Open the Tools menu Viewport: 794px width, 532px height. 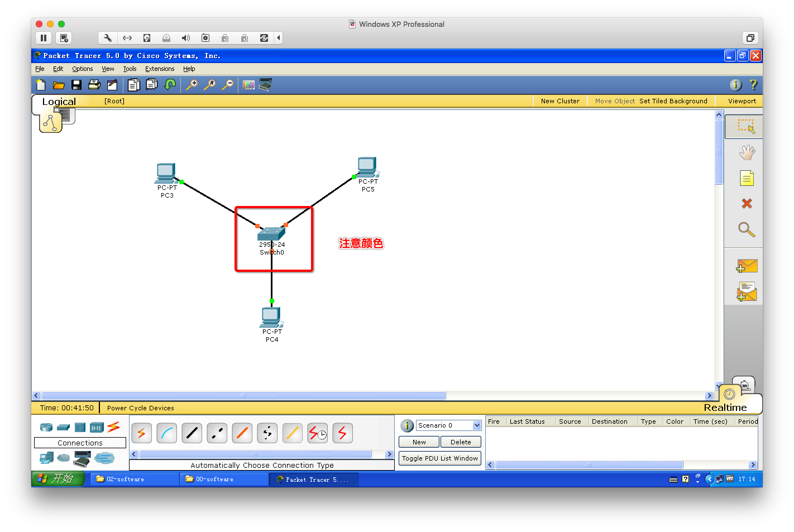130,69
